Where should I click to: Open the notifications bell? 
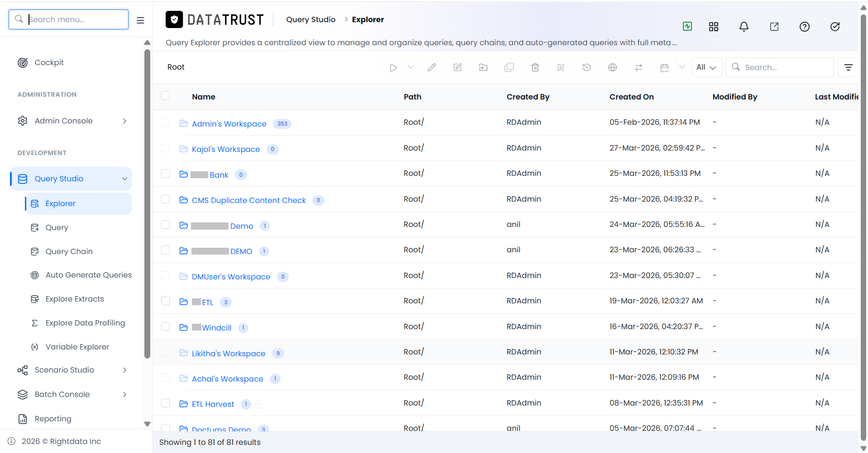click(744, 27)
